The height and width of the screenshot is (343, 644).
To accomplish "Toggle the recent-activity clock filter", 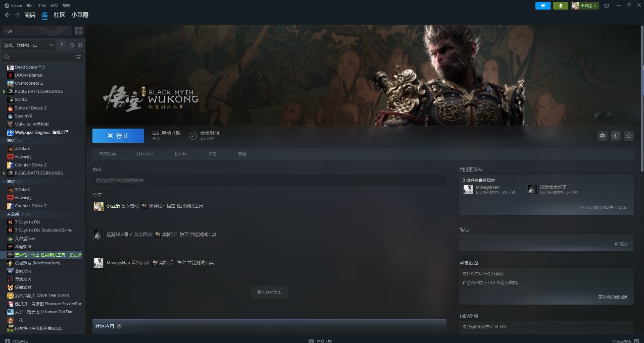I will coord(72,45).
